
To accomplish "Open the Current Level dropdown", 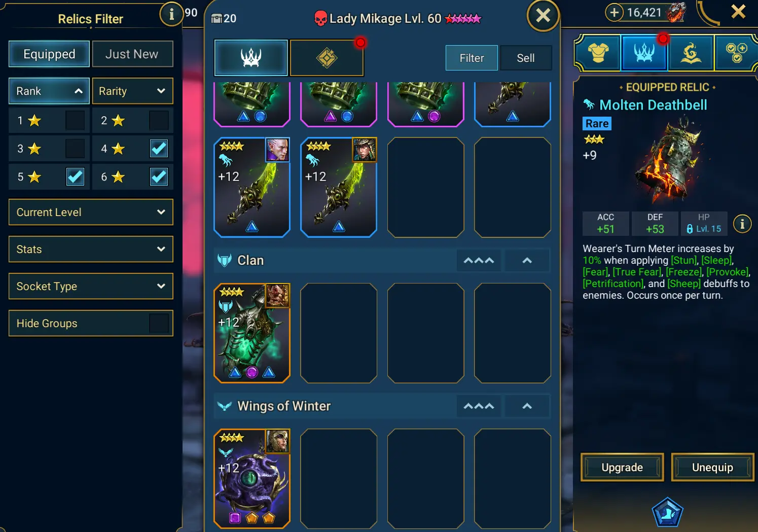I will coord(91,212).
